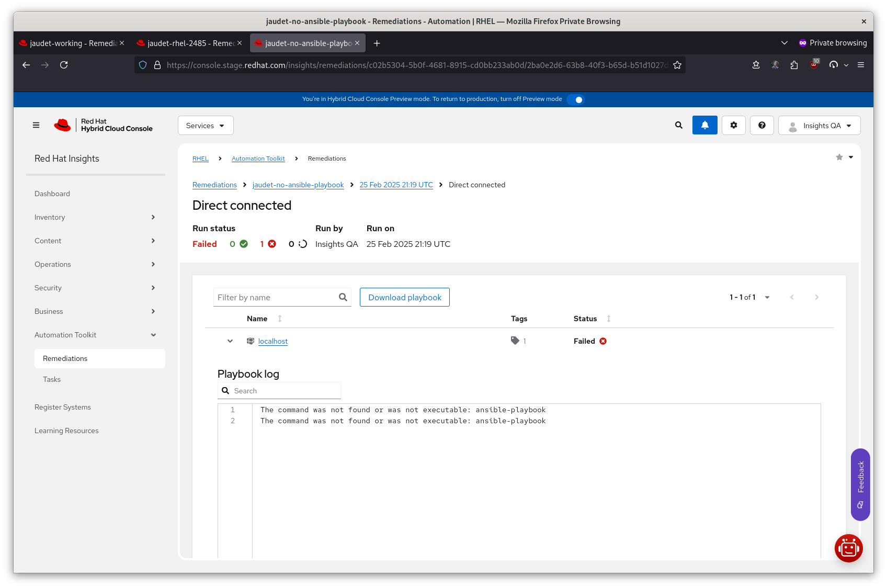Click the in-progress spinner count icon
Viewport: 887px width, 588px height.
click(x=303, y=244)
